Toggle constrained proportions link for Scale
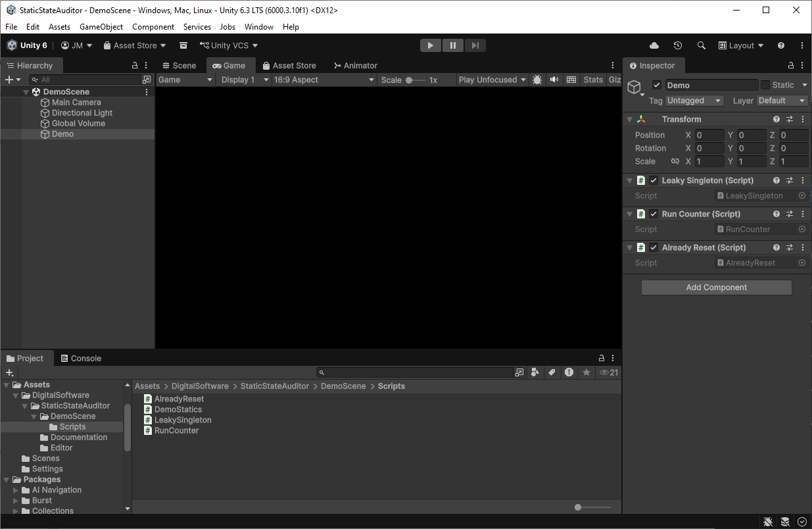 click(675, 161)
